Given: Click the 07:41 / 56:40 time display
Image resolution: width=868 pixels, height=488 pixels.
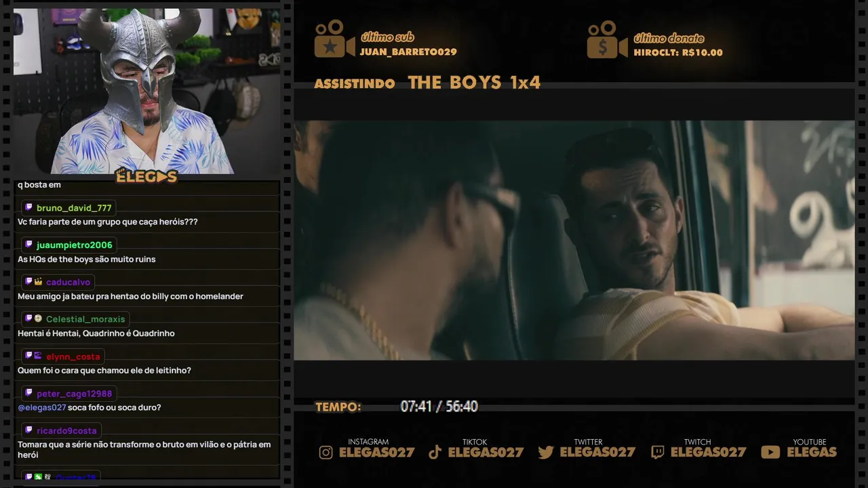Looking at the screenshot, I should tap(439, 407).
